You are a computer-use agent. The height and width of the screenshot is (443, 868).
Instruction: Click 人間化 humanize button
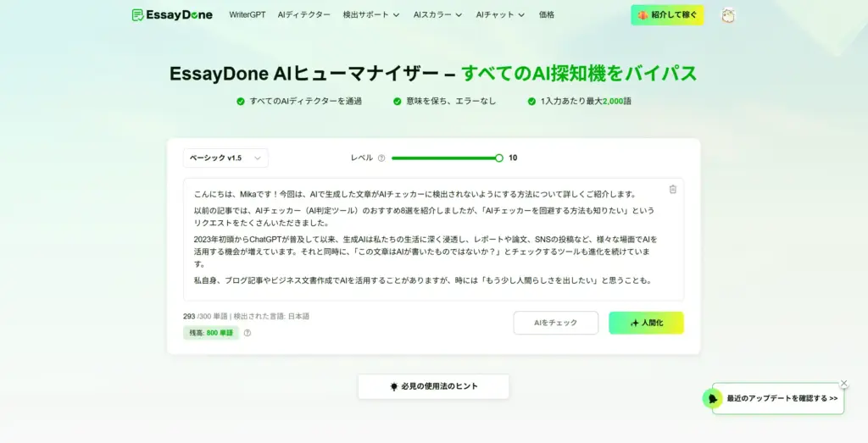pyautogui.click(x=646, y=323)
